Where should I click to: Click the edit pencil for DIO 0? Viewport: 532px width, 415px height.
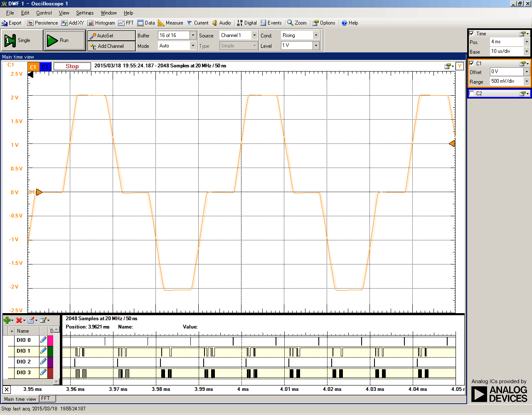(x=43, y=340)
